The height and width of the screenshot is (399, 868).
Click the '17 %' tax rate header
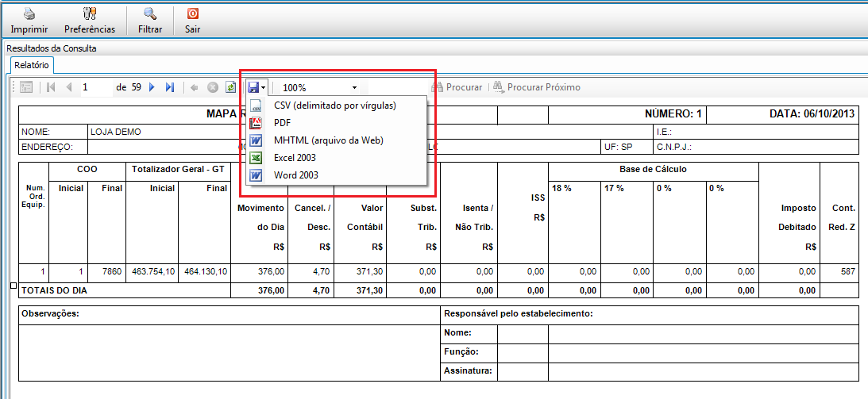coord(614,189)
